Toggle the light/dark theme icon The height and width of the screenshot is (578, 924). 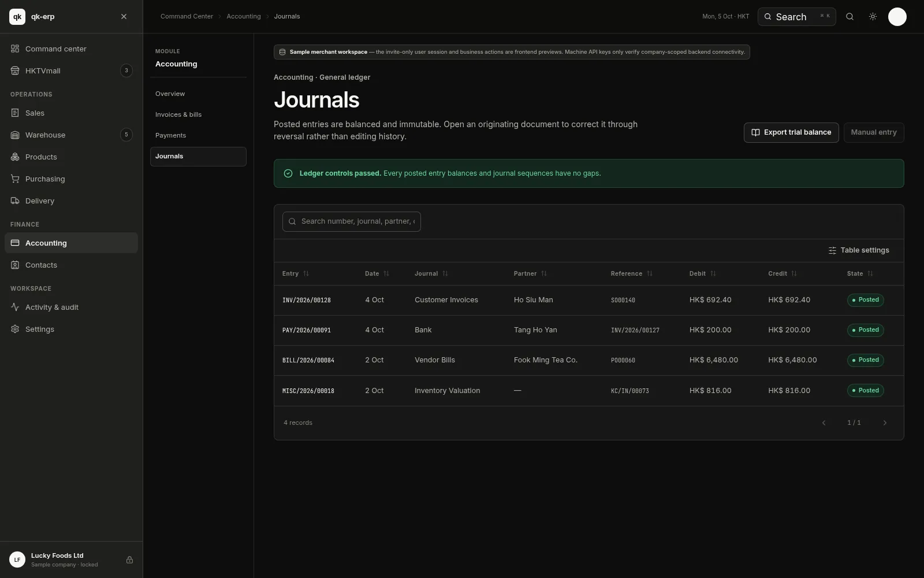pos(873,17)
